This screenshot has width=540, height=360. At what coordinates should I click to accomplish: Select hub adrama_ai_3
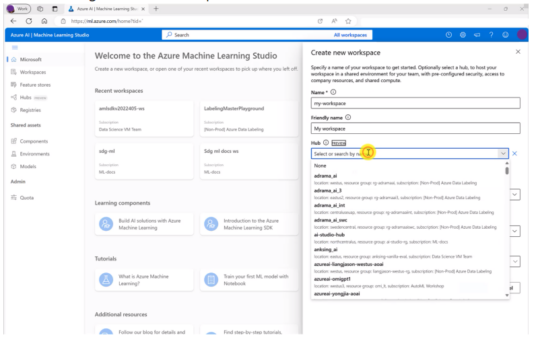[x=408, y=194]
